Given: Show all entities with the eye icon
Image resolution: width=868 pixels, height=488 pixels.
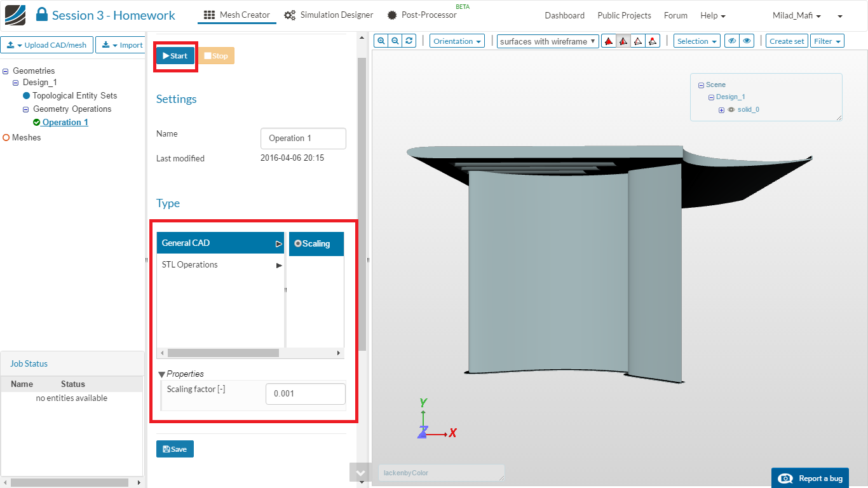Looking at the screenshot, I should point(747,41).
